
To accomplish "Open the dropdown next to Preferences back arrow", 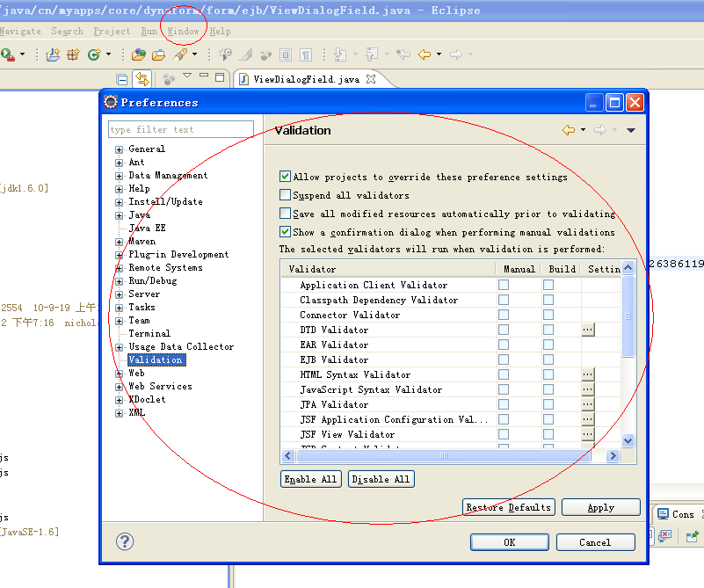I will point(583,130).
